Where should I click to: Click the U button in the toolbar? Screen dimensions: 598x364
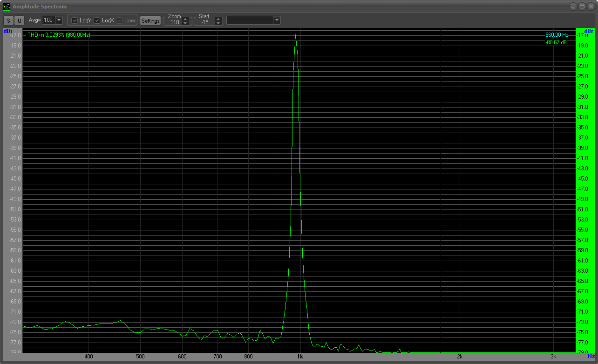(19, 20)
